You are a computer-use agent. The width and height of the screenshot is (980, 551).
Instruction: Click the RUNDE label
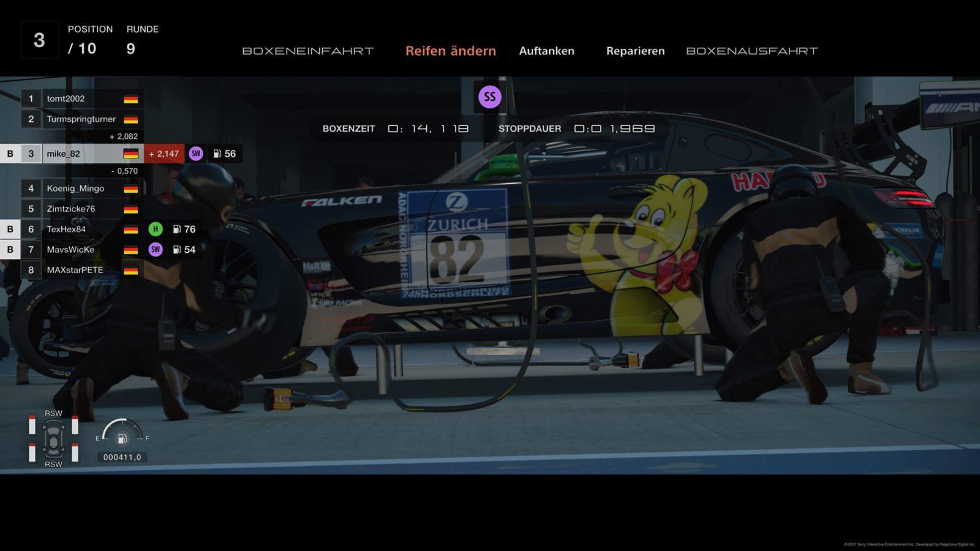point(143,29)
